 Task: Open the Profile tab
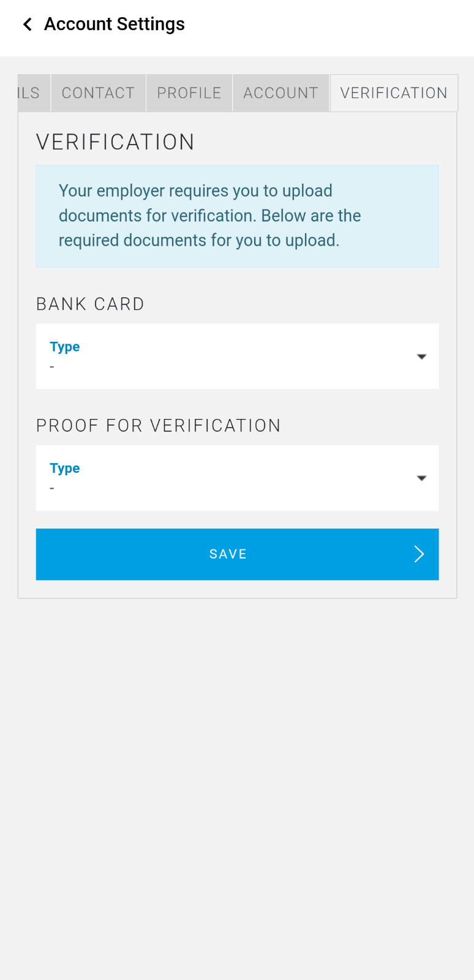(x=189, y=93)
